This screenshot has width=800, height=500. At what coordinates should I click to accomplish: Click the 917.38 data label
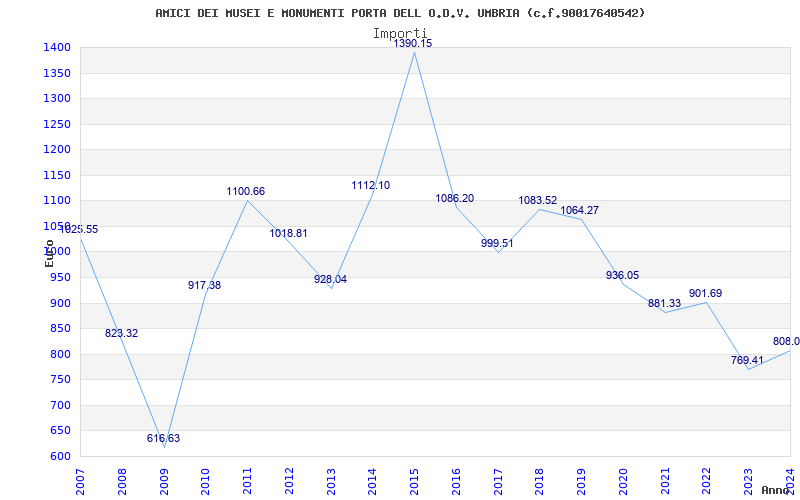(x=205, y=286)
